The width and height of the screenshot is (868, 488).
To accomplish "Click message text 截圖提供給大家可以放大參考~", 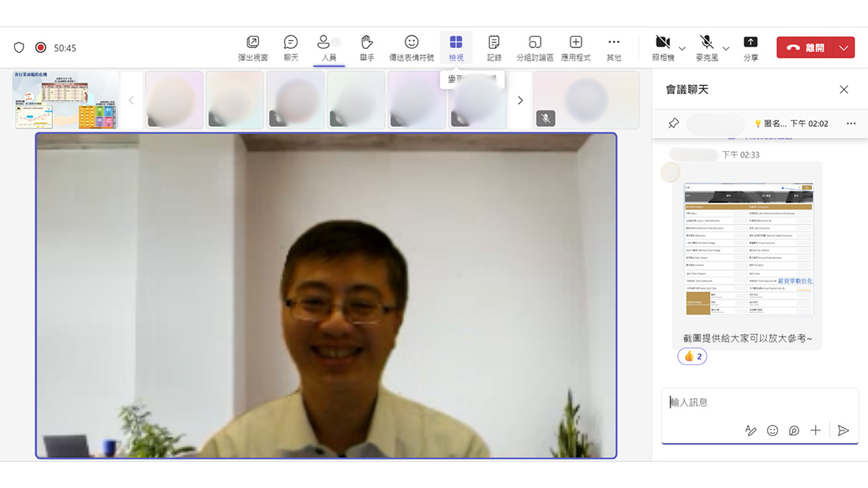I will pyautogui.click(x=747, y=338).
